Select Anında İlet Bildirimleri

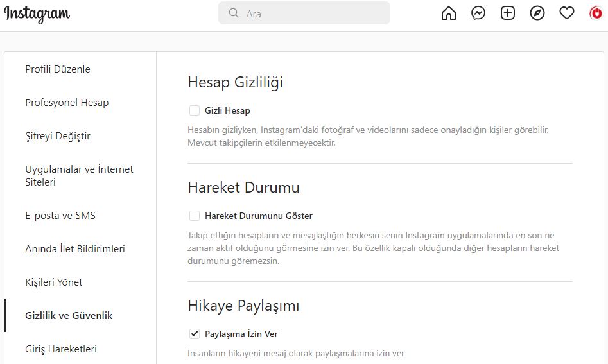[75, 249]
